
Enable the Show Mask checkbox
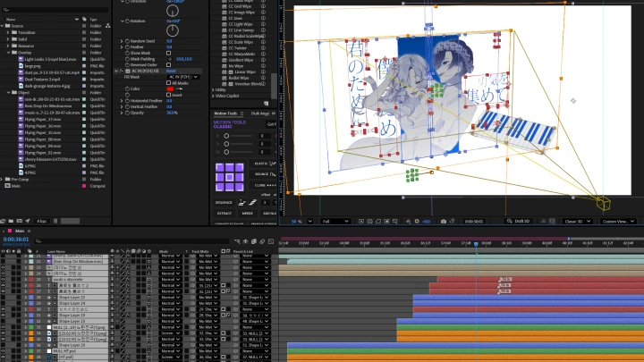(x=168, y=53)
